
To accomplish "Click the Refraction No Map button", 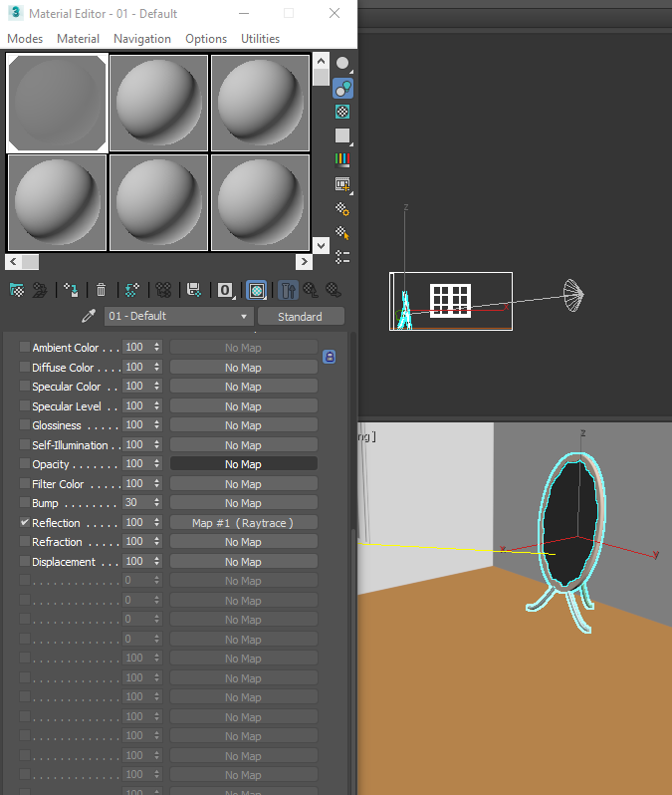I will click(x=243, y=542).
